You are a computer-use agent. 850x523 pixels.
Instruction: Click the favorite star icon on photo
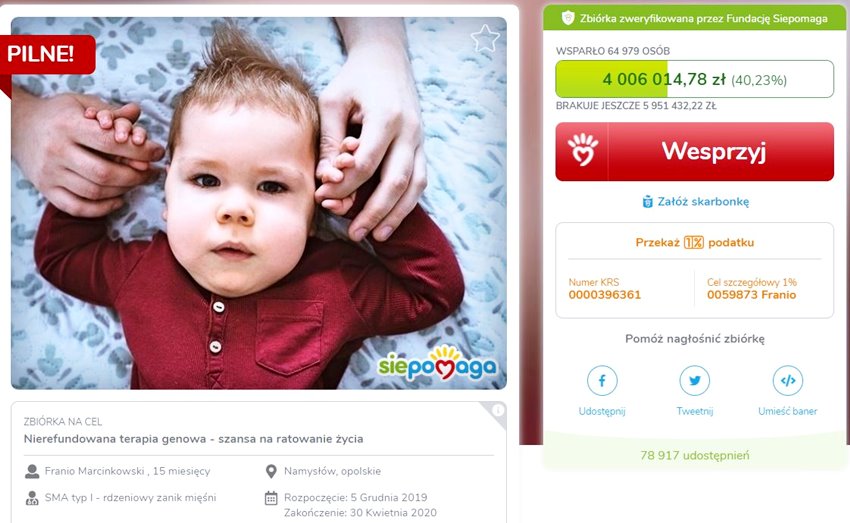coord(485,39)
